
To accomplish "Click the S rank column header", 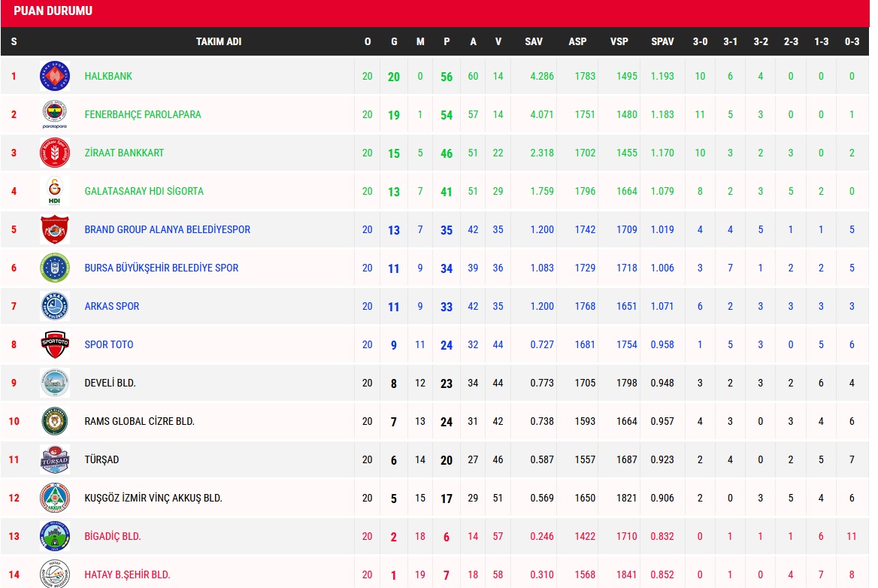I will (x=14, y=41).
